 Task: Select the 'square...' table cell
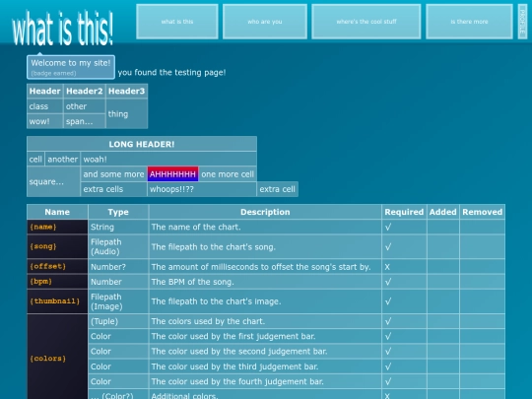coord(53,181)
